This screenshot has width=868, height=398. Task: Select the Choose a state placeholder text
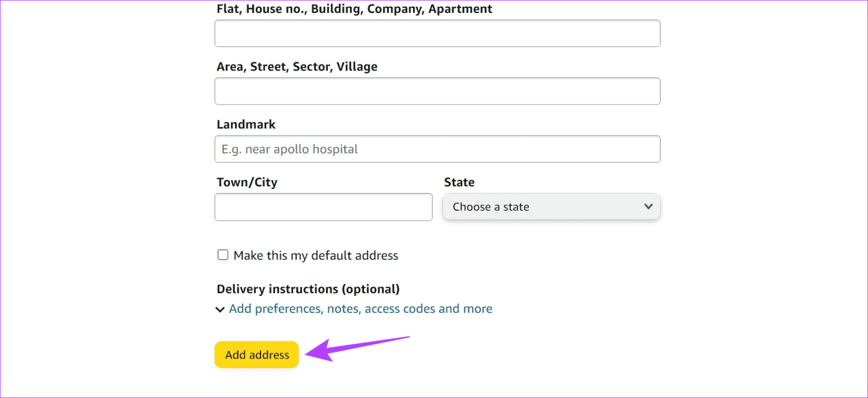click(x=491, y=207)
